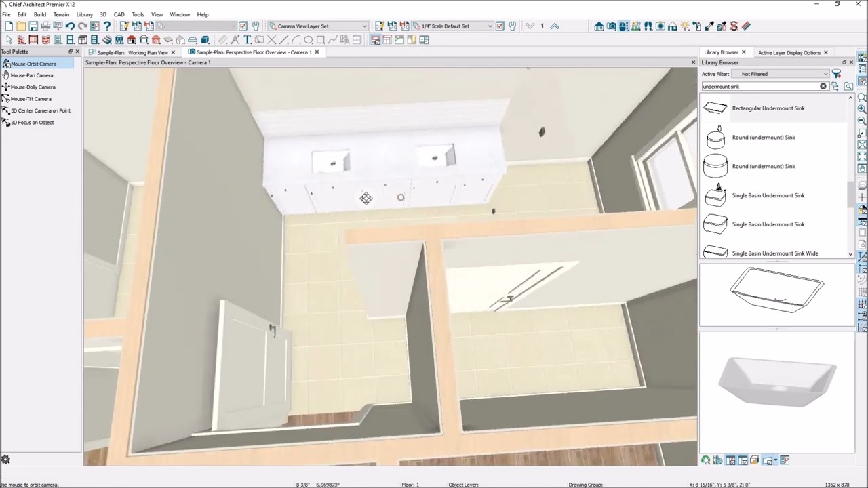The image size is (868, 488).
Task: Toggle the scale default set checkbox icon
Action: point(500,26)
